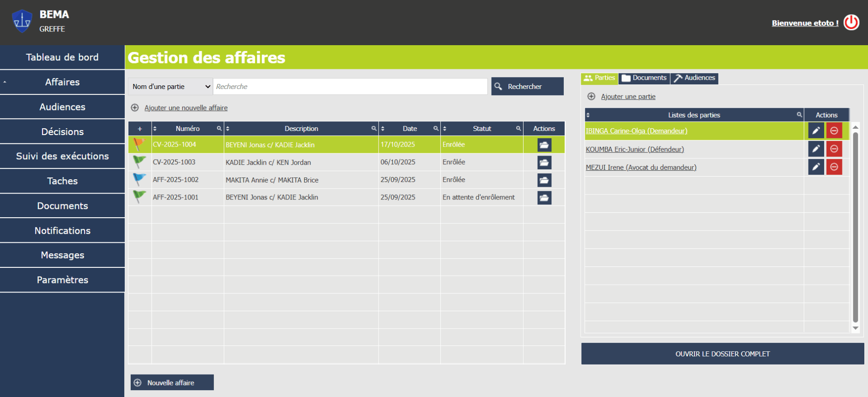868x397 pixels.
Task: Click the red power logout icon
Action: point(851,22)
